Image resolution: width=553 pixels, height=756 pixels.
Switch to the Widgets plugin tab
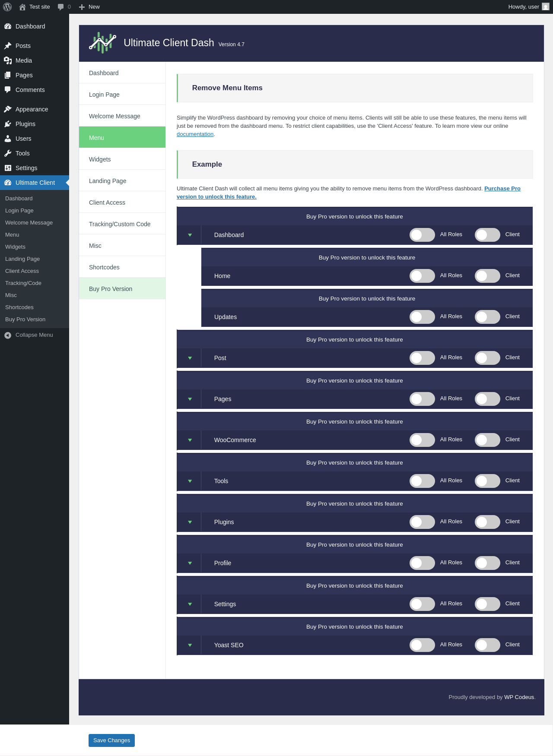tap(122, 159)
